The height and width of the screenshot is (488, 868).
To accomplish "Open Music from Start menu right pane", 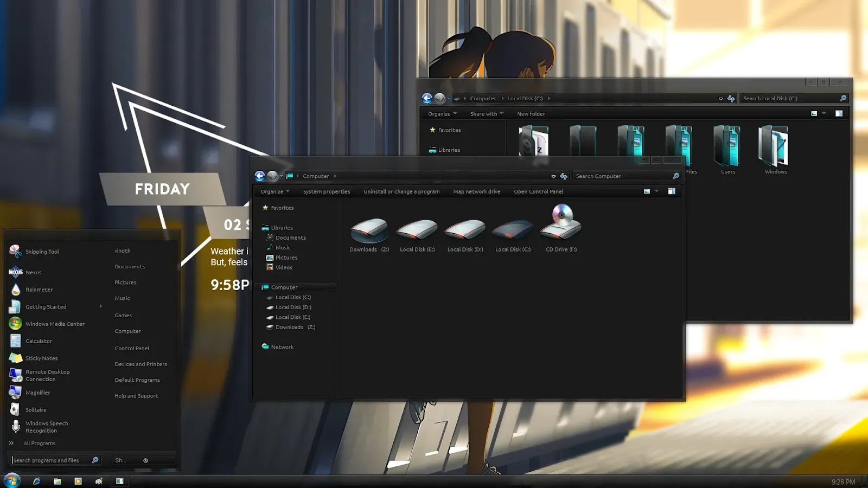I will [x=123, y=298].
